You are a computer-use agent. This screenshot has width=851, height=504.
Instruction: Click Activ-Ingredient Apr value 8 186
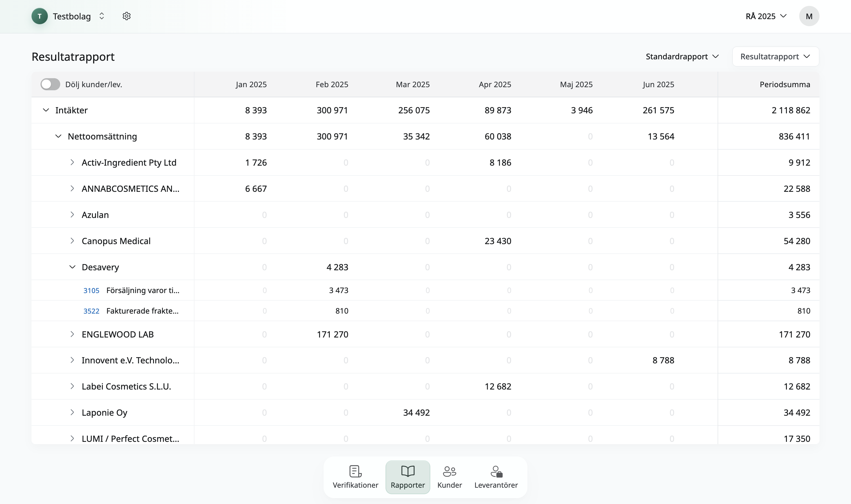pos(500,162)
